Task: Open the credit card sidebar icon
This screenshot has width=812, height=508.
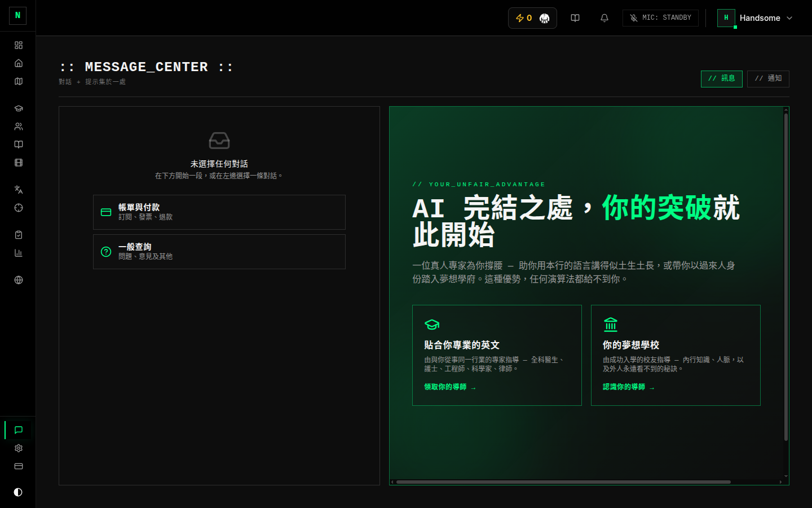Action: coord(19,466)
